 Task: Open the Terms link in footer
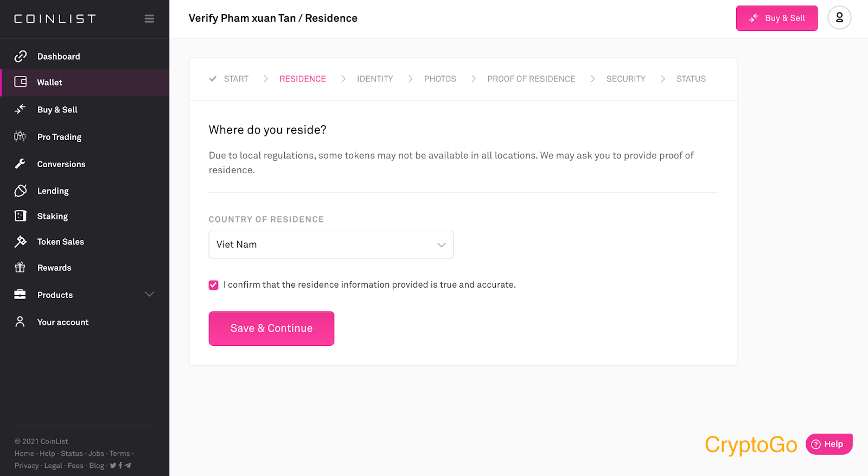pyautogui.click(x=119, y=453)
